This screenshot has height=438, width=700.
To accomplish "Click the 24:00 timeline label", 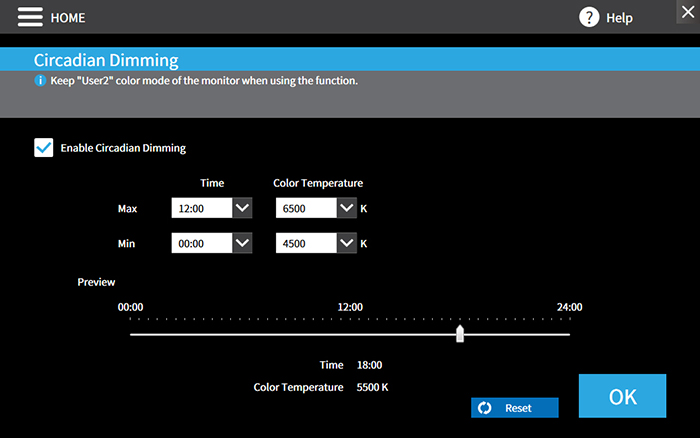I will 569,307.
